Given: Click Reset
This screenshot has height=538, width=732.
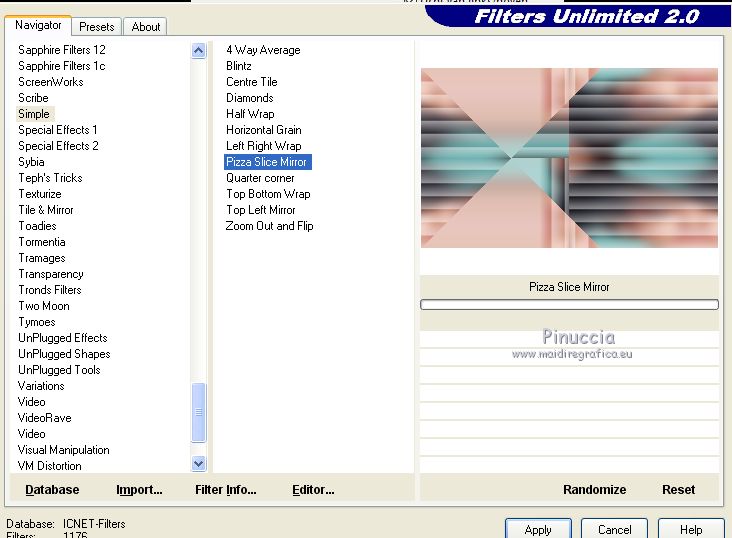Looking at the screenshot, I should 678,489.
